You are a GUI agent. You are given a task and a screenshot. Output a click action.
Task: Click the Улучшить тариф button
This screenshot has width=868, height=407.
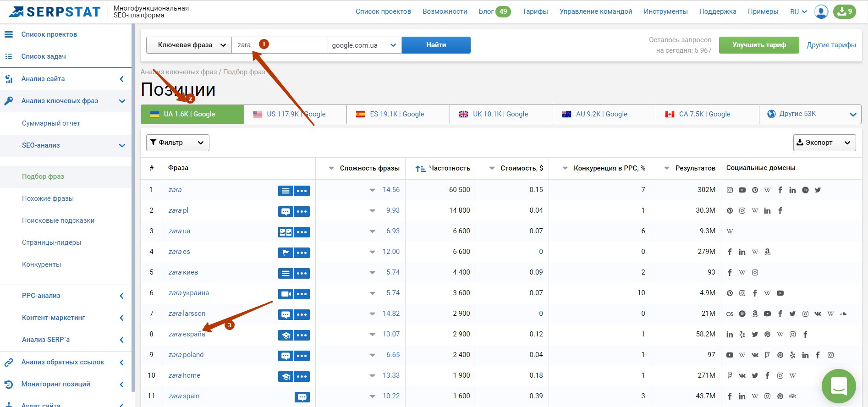759,45
